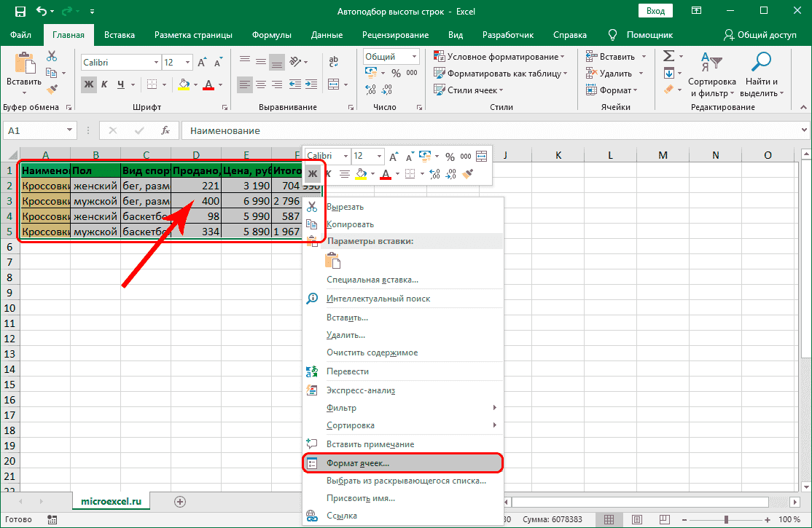The image size is (812, 528).
Task: Toggle Bold (Ж) in the ribbon
Action: click(x=89, y=84)
